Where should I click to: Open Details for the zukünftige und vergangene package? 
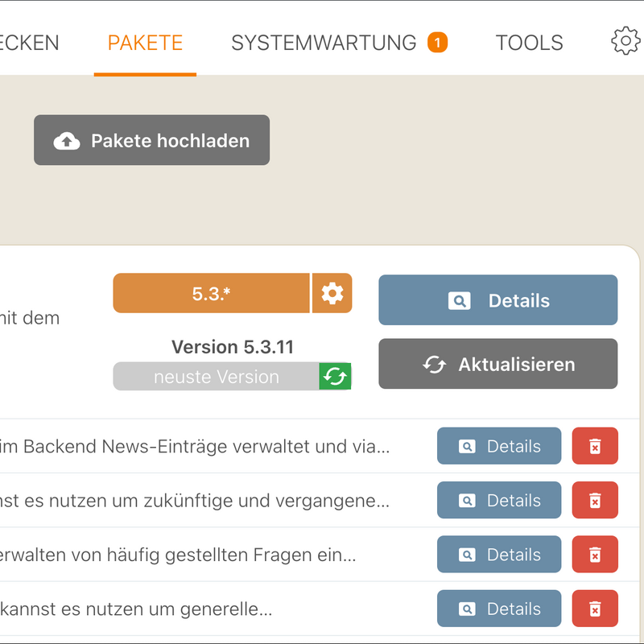(499, 500)
